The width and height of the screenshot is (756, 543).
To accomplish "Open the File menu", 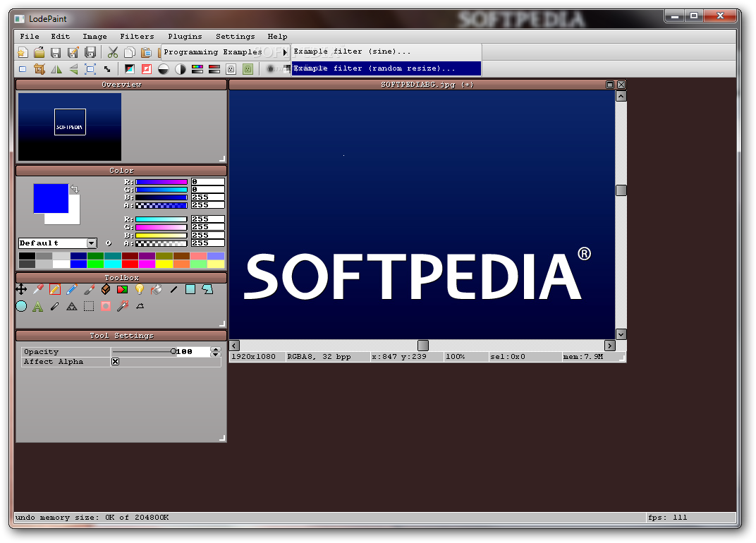I will 30,36.
